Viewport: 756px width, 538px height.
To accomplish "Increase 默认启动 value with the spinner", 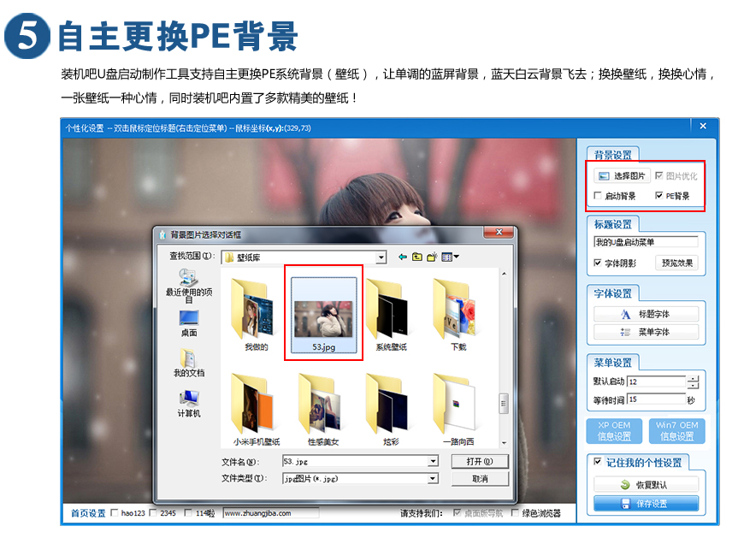I will (x=694, y=377).
